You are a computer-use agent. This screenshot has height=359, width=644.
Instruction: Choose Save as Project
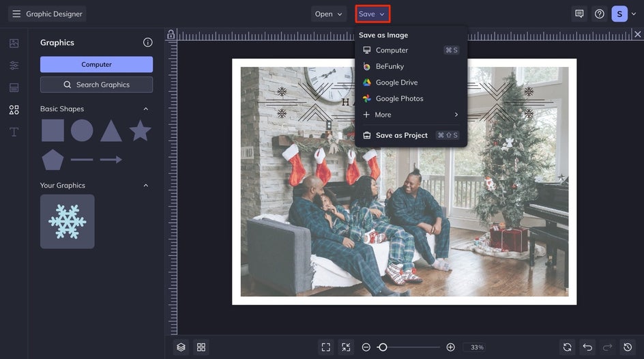(411, 135)
